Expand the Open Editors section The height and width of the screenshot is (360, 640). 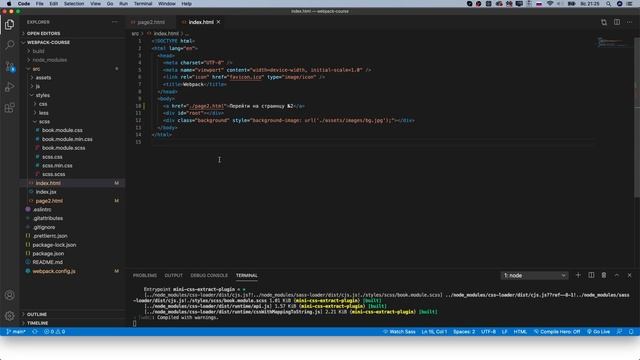[43, 33]
